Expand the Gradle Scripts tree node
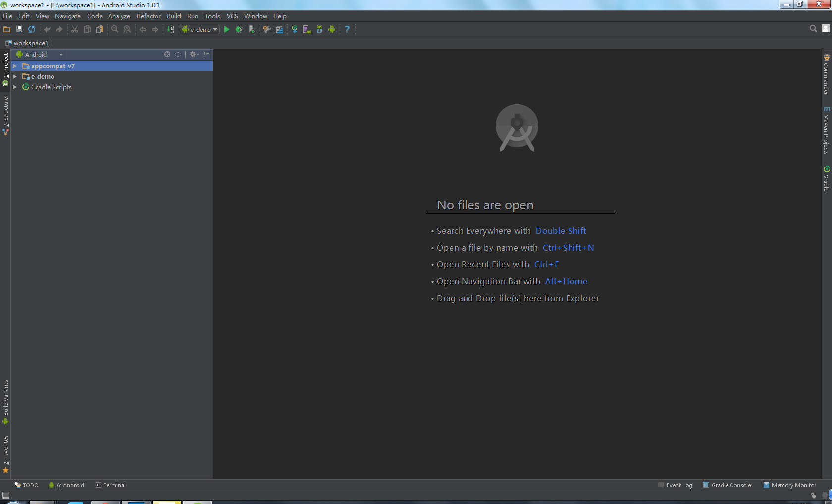832x504 pixels. pyautogui.click(x=15, y=87)
